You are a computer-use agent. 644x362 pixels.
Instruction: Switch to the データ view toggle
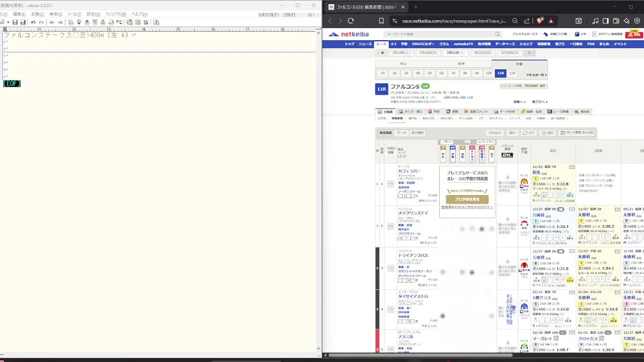(401, 133)
